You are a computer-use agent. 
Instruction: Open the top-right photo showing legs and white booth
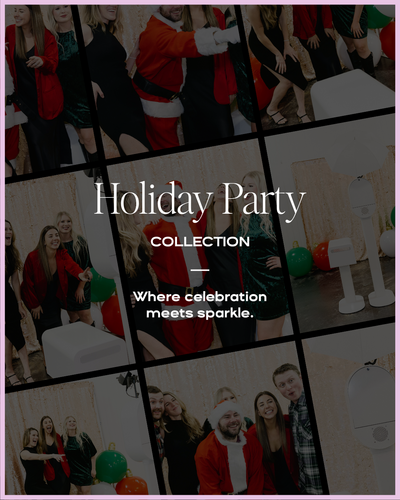[x=320, y=63]
